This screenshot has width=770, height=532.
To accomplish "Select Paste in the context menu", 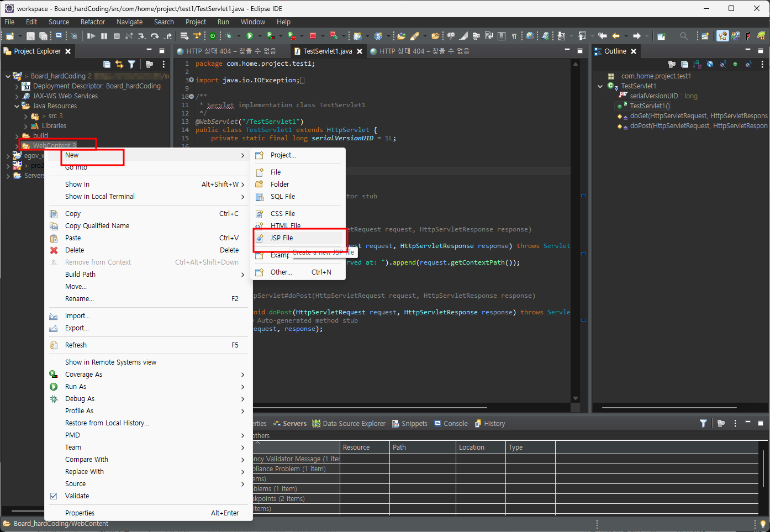I will tap(148, 238).
